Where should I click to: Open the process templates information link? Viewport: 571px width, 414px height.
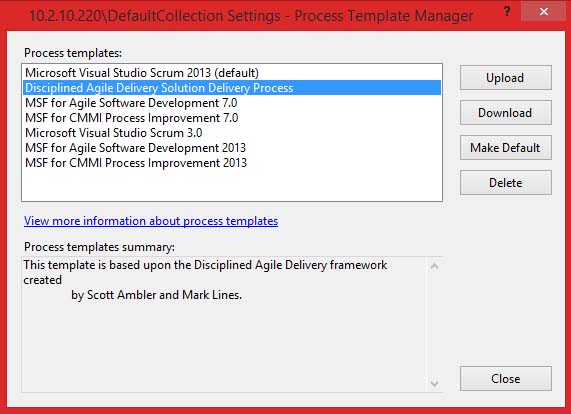pos(151,221)
